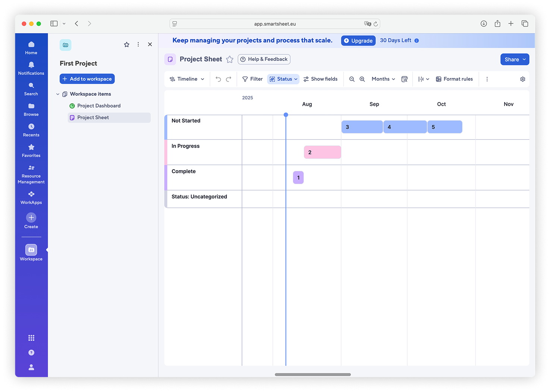Star the Project Sheet as favorite
The image size is (550, 392).
click(x=230, y=59)
